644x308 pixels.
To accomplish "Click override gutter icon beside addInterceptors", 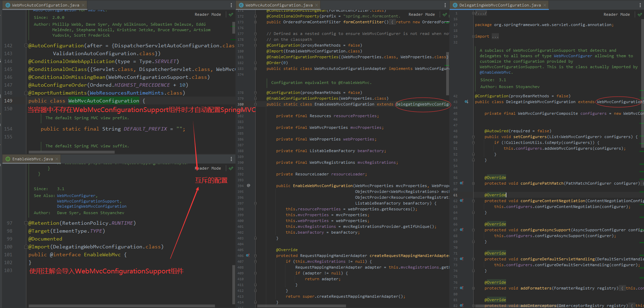I will click(462, 305).
